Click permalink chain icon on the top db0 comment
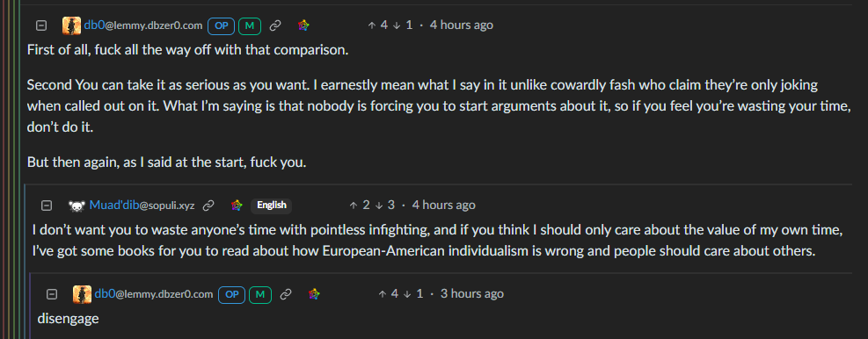This screenshot has width=868, height=339. [275, 25]
